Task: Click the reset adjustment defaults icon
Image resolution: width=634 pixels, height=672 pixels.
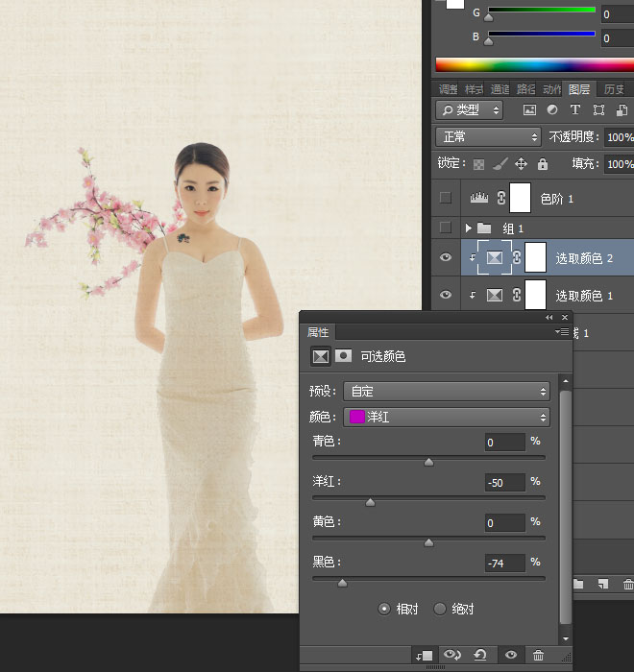Action: (480, 655)
